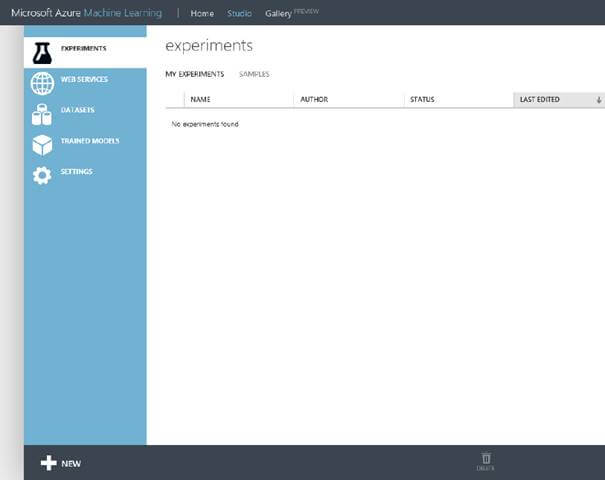Open Gallery Preview in top navigation
This screenshot has width=605, height=480.
(292, 13)
